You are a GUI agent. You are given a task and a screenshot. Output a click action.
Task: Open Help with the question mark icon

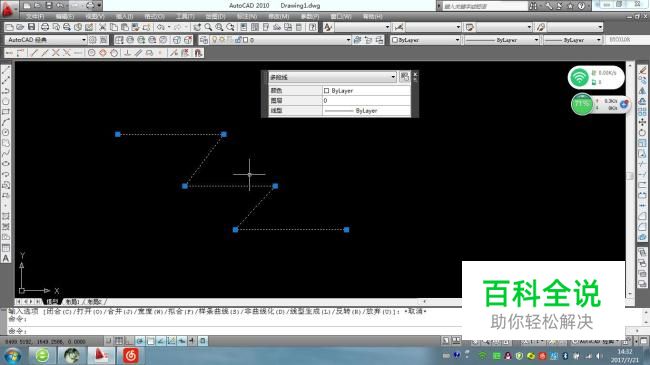[x=313, y=27]
